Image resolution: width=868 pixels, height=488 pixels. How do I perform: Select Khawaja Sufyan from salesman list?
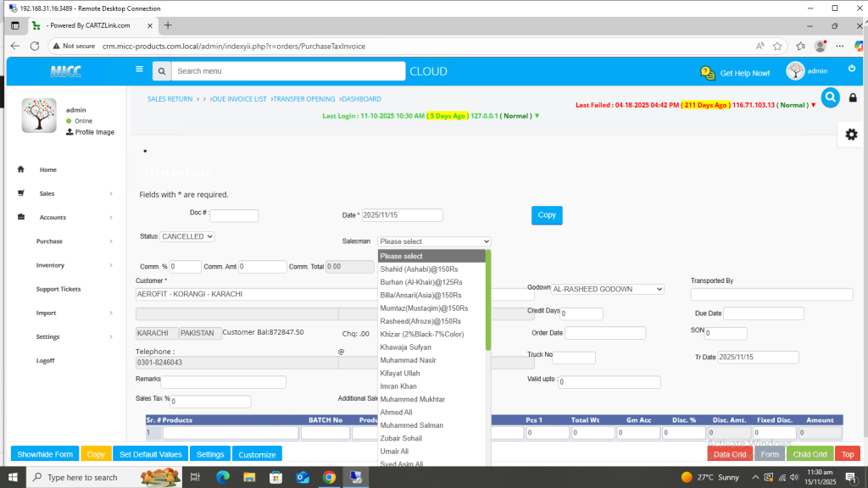[x=405, y=347]
